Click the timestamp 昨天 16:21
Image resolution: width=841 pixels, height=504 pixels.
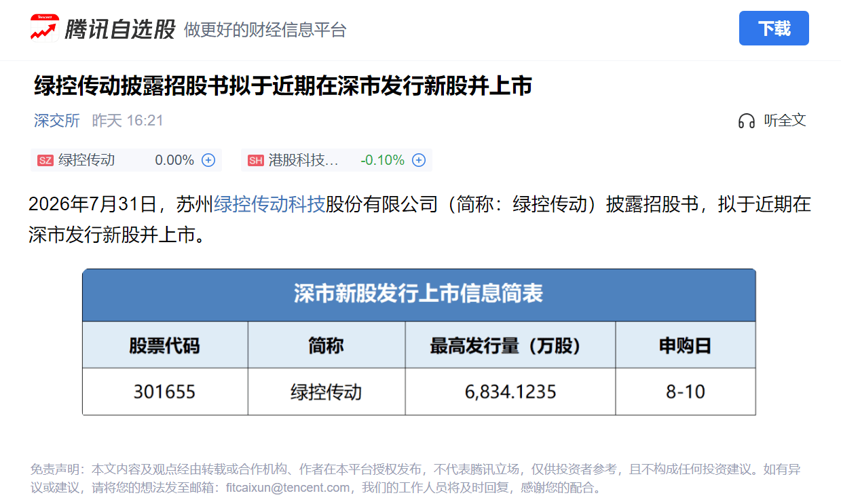[128, 121]
